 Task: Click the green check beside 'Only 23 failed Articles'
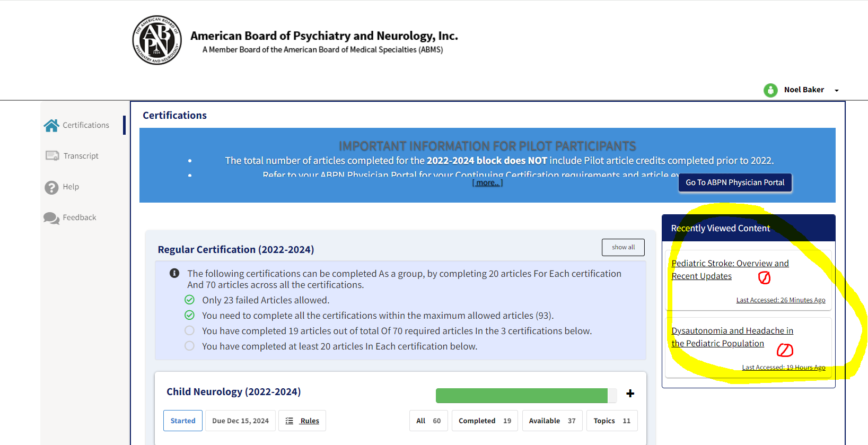tap(189, 300)
